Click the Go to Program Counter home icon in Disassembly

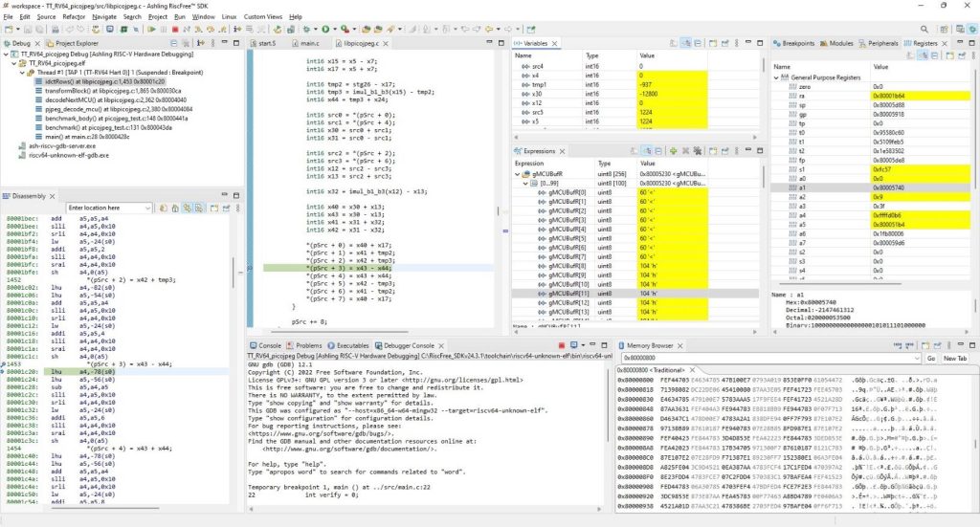[x=175, y=208]
